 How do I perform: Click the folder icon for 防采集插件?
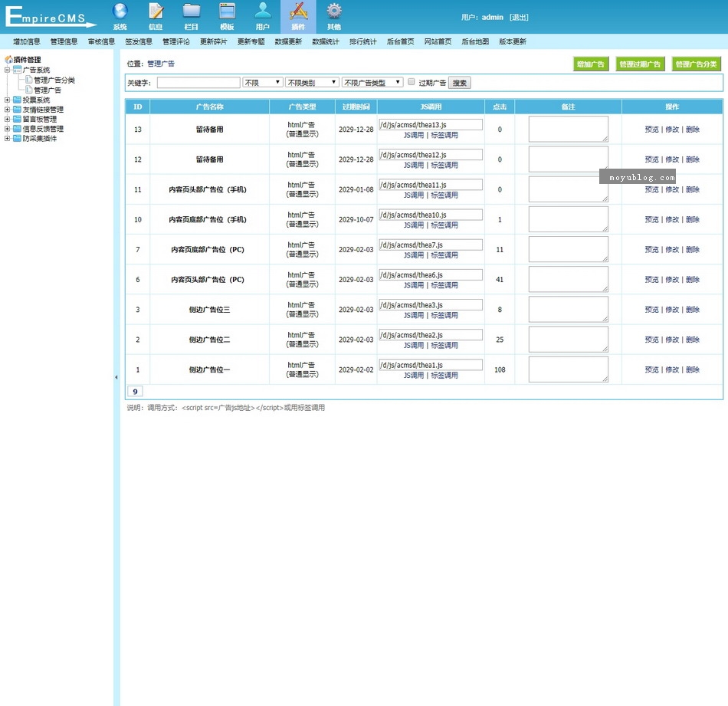(17, 139)
